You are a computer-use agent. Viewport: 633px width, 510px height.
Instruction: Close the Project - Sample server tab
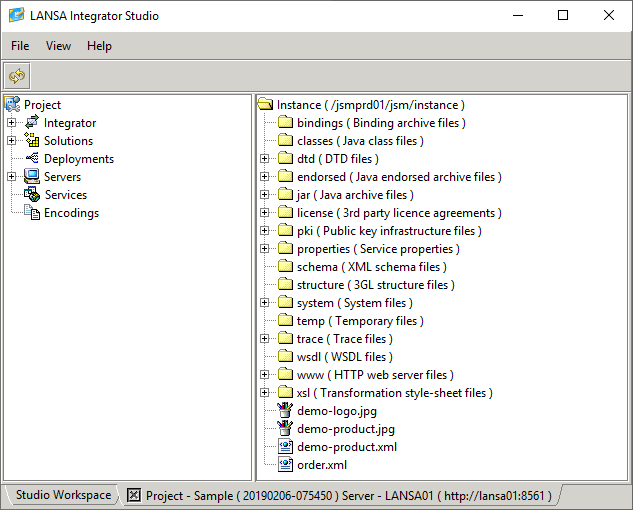(x=134, y=496)
